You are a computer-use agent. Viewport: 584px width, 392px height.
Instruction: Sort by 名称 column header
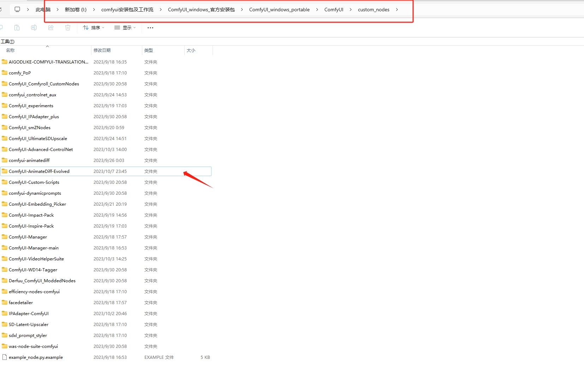[x=10, y=50]
